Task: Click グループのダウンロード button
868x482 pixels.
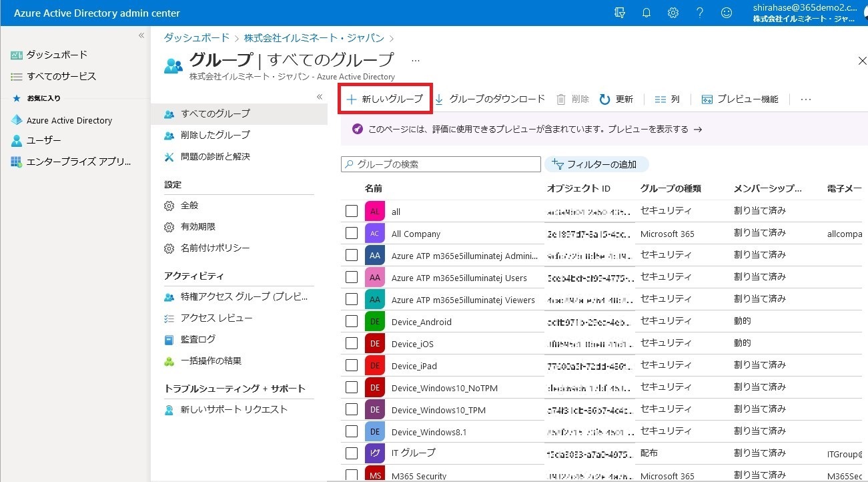Action: 490,99
